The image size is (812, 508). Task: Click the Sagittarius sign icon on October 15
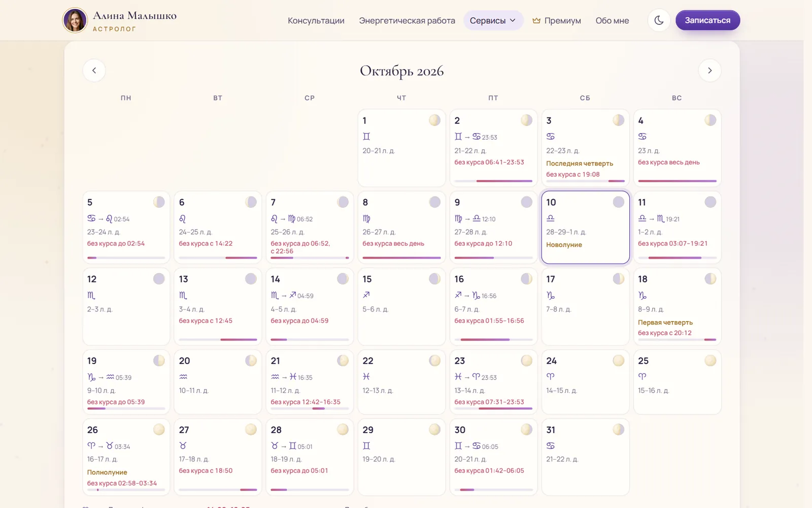(x=366, y=295)
